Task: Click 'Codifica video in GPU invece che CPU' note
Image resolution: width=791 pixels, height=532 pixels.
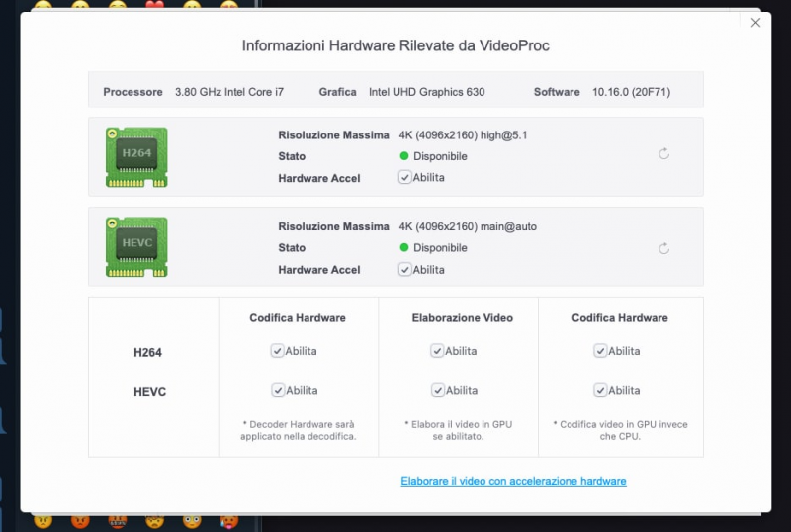Action: point(620,430)
